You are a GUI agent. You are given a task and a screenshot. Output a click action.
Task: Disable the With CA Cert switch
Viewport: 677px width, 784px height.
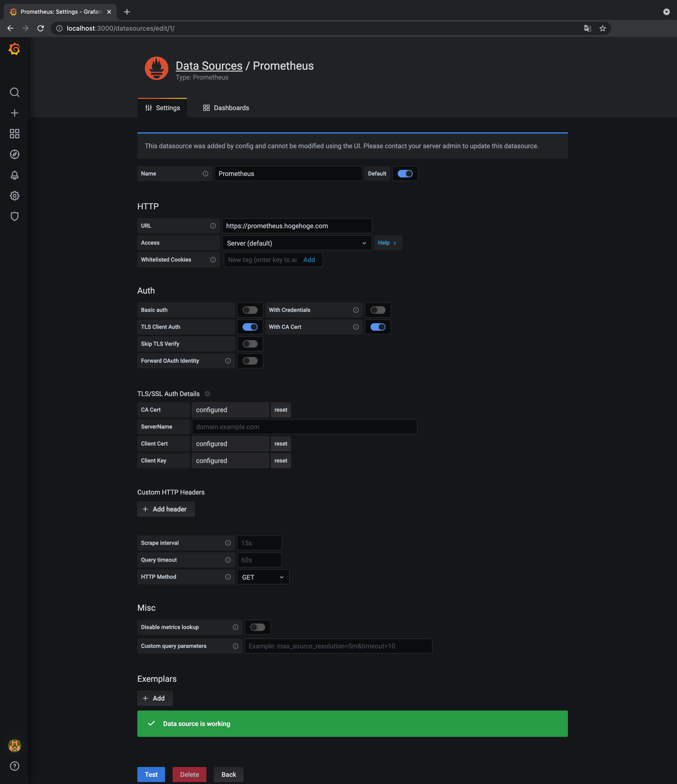coord(378,327)
